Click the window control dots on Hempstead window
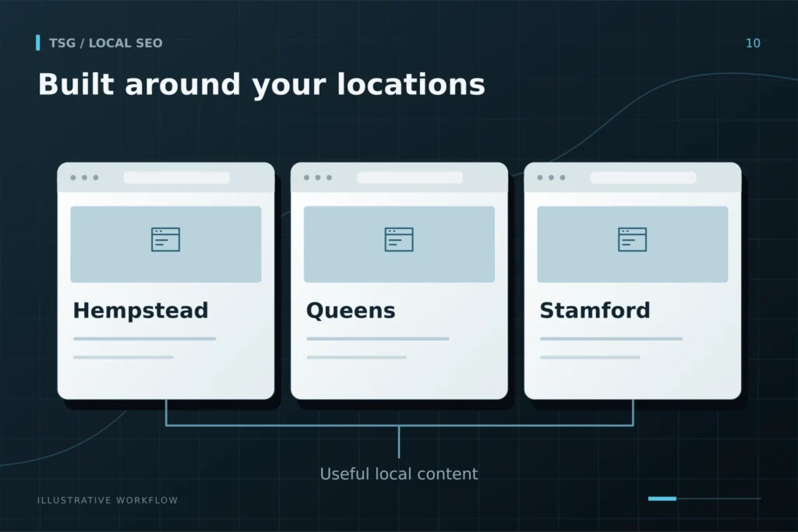 coord(84,178)
